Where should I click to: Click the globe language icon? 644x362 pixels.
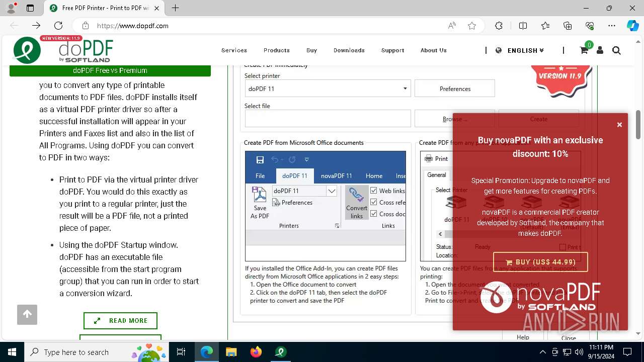(499, 50)
